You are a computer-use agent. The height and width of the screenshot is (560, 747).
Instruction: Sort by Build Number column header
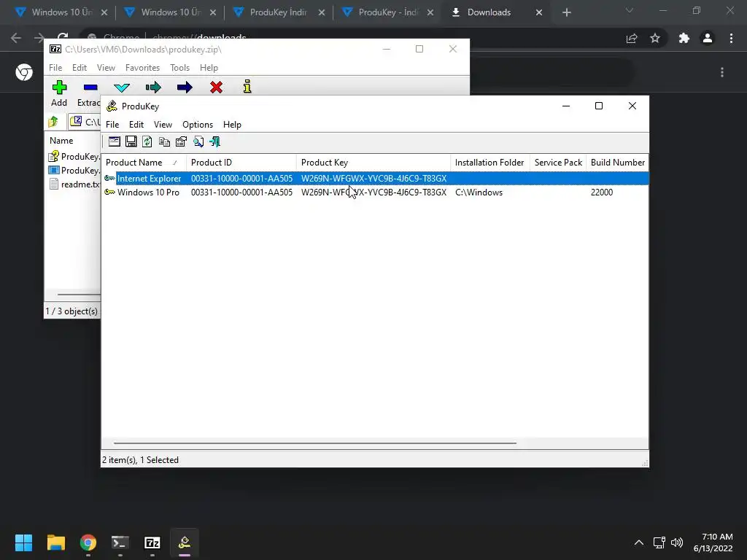coord(617,163)
